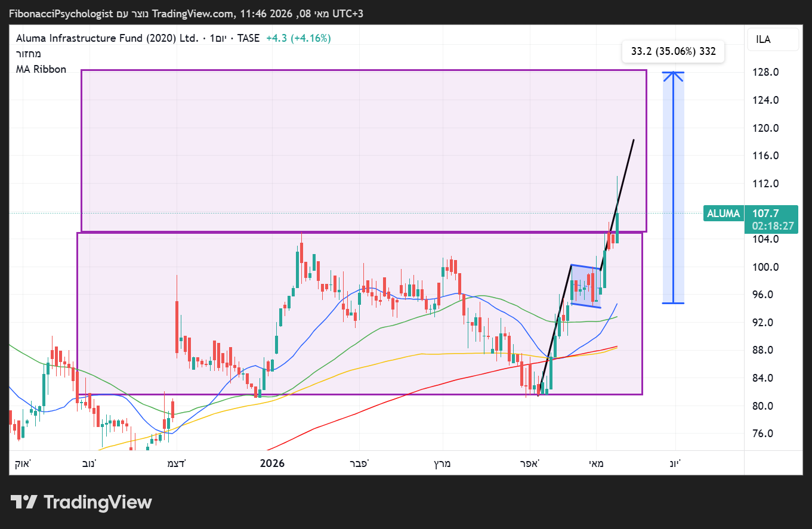Viewport: 812px width, 529px height.
Task: Click the latest green candle
Action: [618, 227]
